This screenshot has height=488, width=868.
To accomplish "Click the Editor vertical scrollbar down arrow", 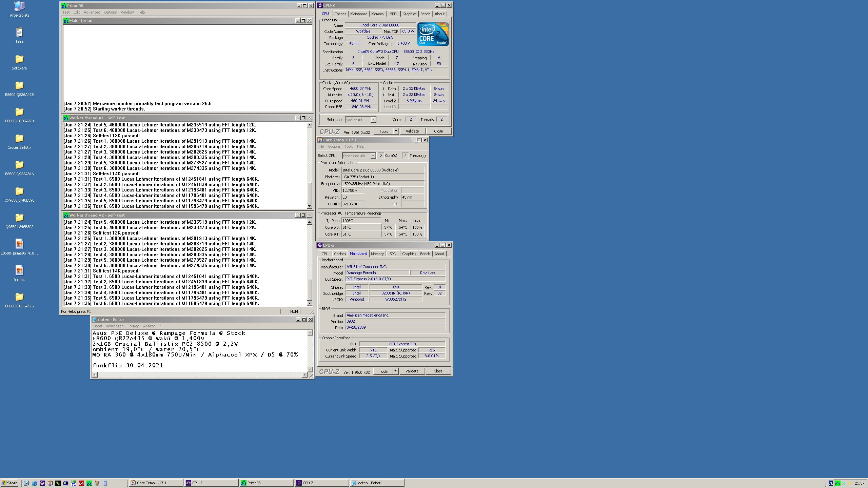I will (x=310, y=369).
